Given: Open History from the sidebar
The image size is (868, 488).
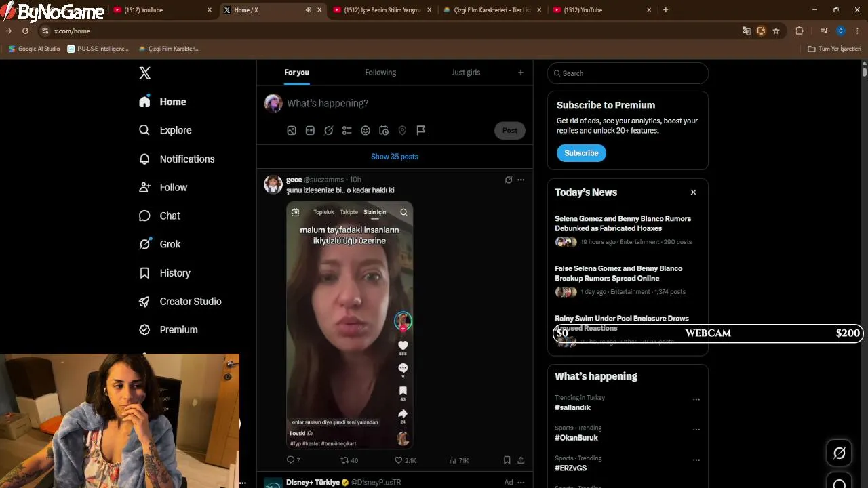Looking at the screenshot, I should pyautogui.click(x=165, y=272).
